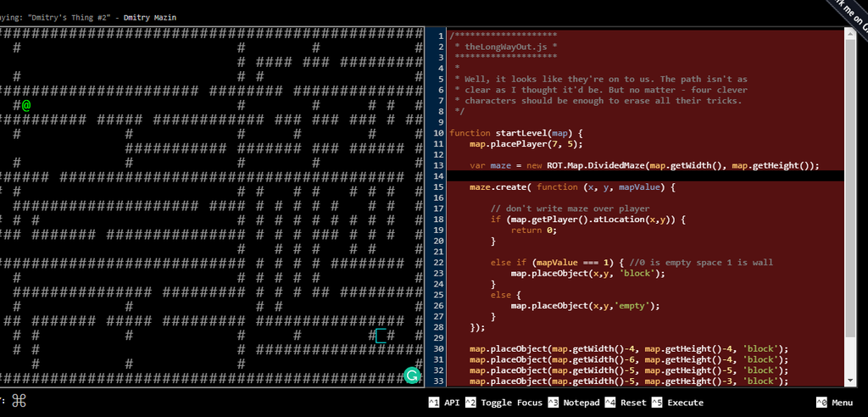
Task: Click the "return 0;" line
Action: point(534,231)
